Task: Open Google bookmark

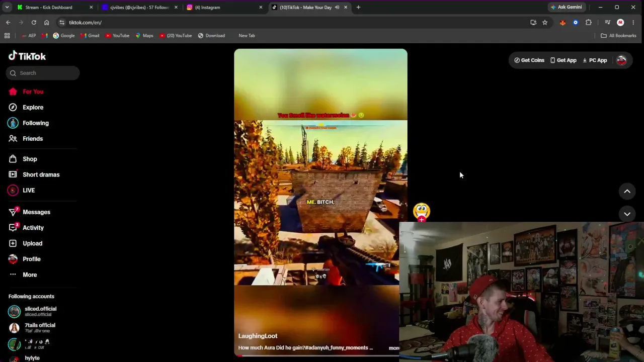Action: pos(64,36)
